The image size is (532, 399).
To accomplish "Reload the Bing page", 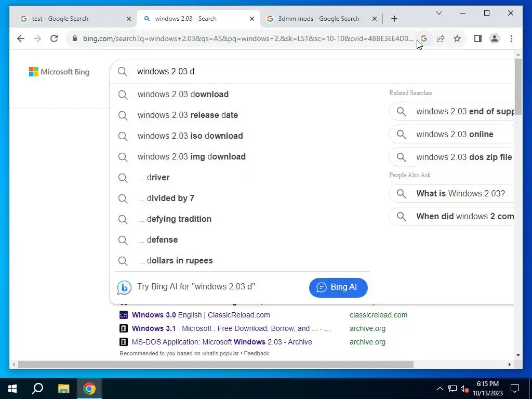I will point(54,38).
